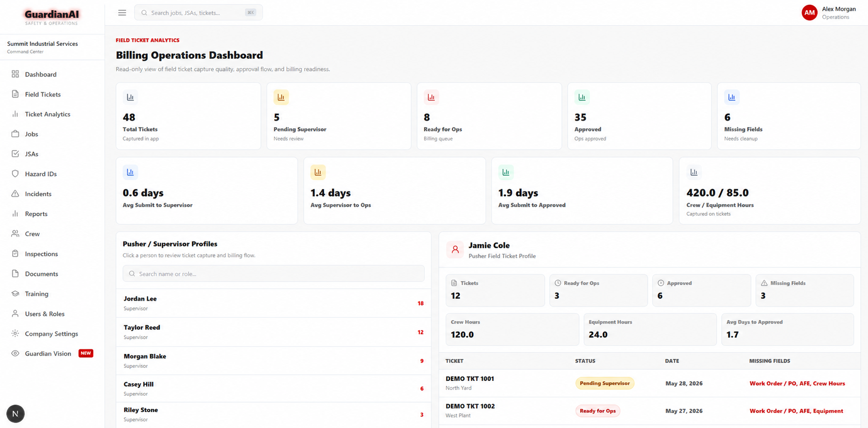Click the Total Tickets card chart icon
This screenshot has width=868, height=428.
point(130,97)
